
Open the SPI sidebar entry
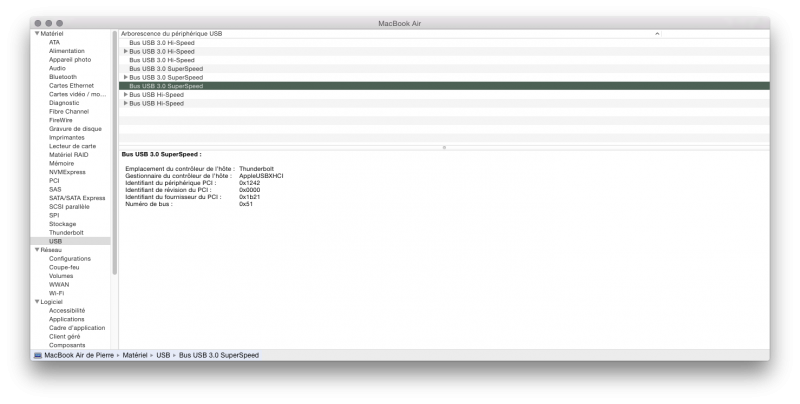click(x=54, y=215)
